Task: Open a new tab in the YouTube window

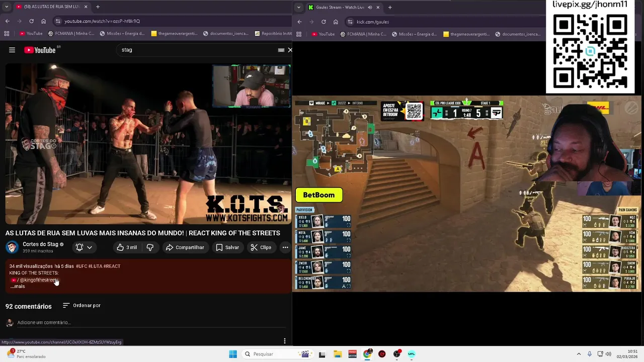Action: tap(98, 7)
